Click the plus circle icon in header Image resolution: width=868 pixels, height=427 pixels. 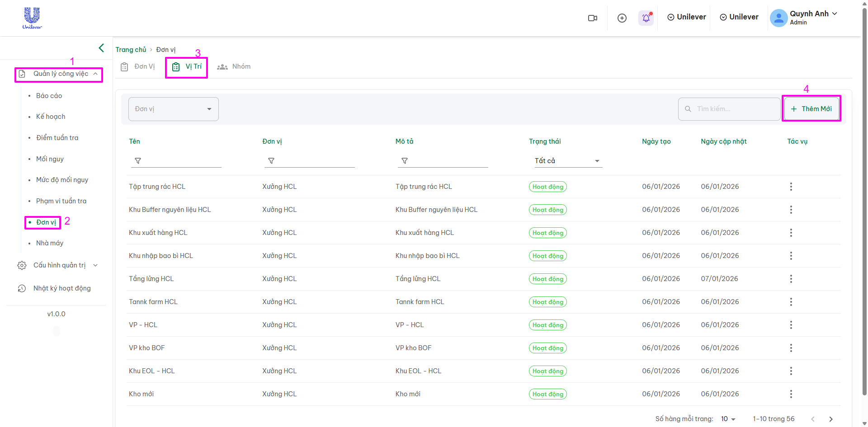[x=622, y=18]
